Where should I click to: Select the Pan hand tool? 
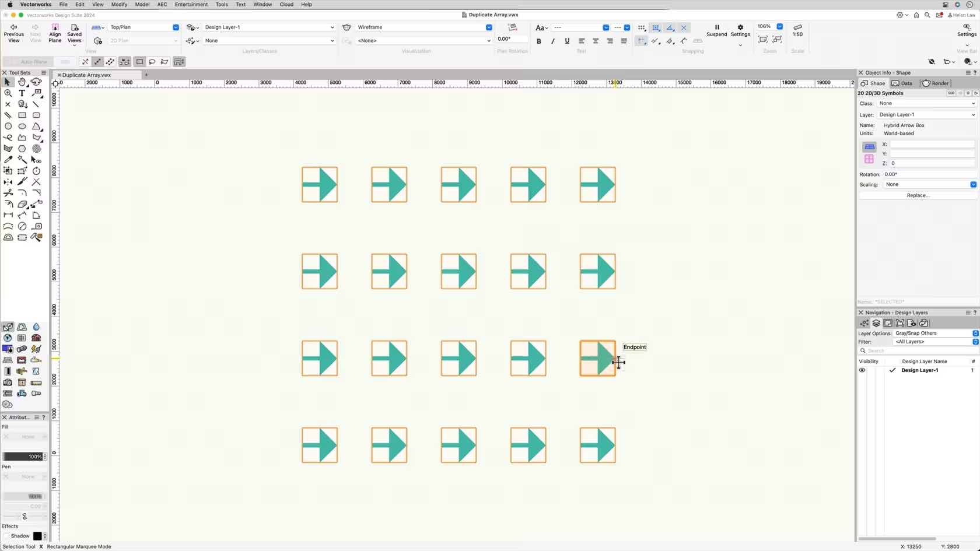pyautogui.click(x=22, y=82)
